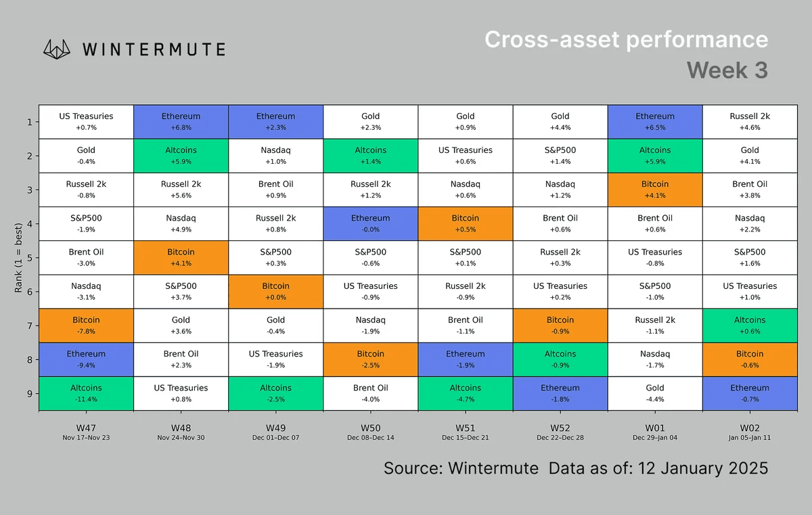Select the W02 week column label
The width and height of the screenshot is (812, 515).
(749, 427)
